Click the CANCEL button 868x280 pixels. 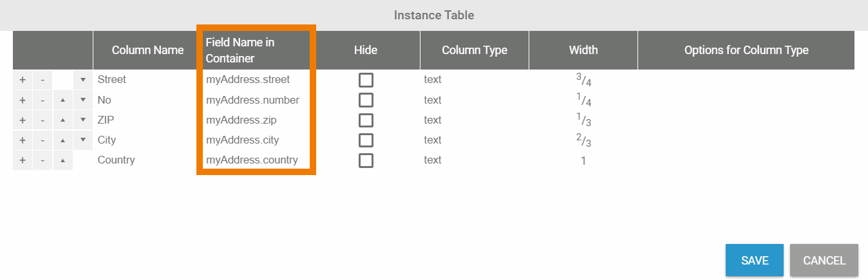824,260
